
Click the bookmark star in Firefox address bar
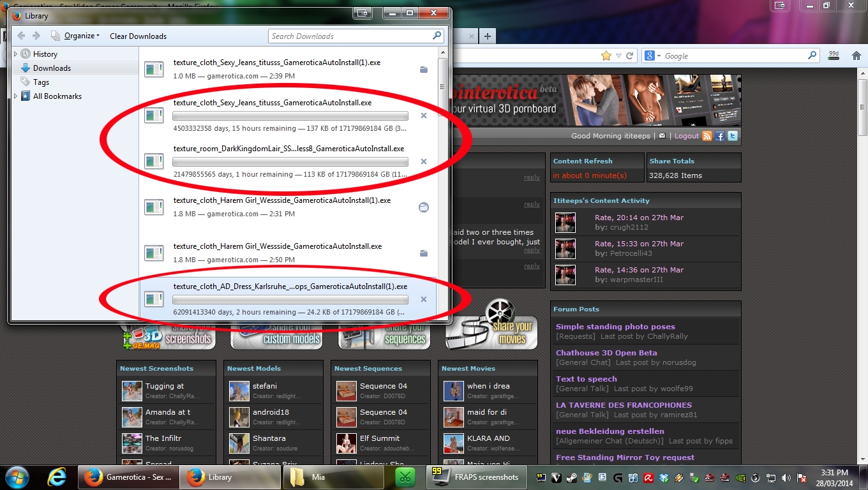[x=606, y=56]
